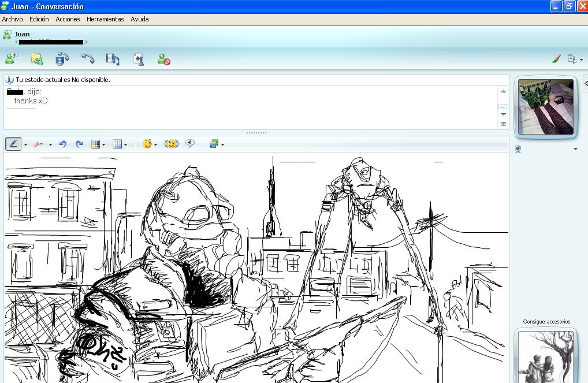Toggle the handwriting pen tool
Image resolution: width=588 pixels, height=383 pixels.
click(x=13, y=144)
